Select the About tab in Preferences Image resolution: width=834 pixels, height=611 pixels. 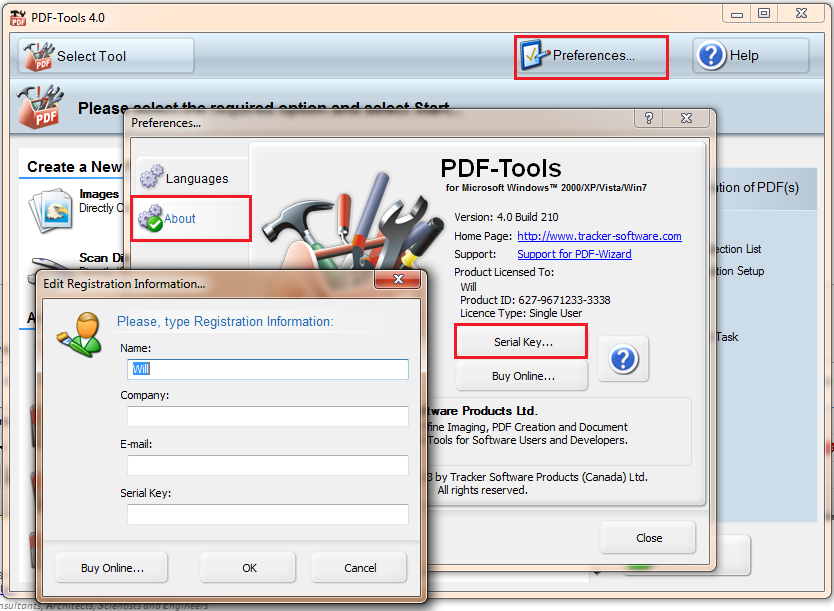coord(191,219)
